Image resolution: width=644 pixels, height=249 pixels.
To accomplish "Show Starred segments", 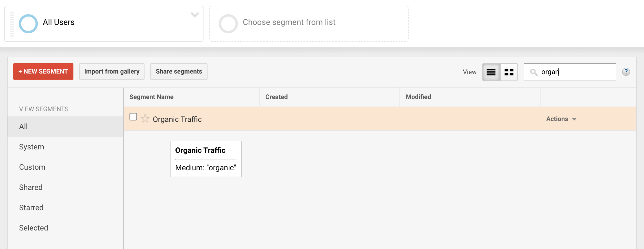I will [31, 208].
